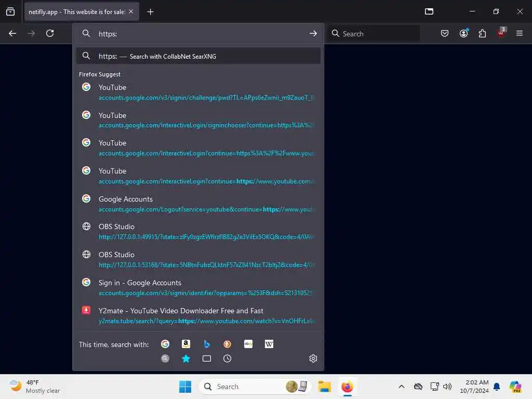Reload the current page
The image size is (532, 399).
[50, 33]
